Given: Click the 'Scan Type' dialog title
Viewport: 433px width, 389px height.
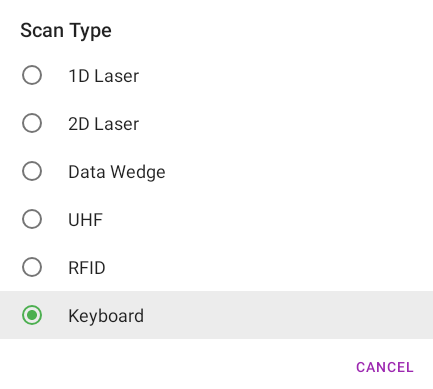Looking at the screenshot, I should coord(66,31).
